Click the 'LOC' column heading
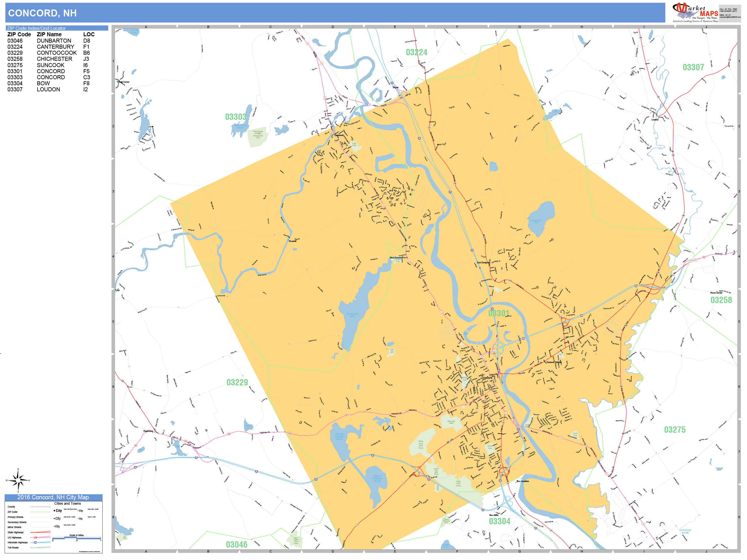 tap(89, 35)
